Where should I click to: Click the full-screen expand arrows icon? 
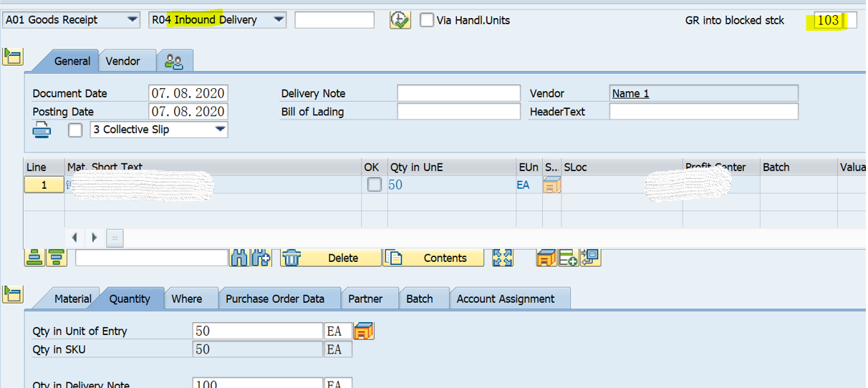point(503,258)
